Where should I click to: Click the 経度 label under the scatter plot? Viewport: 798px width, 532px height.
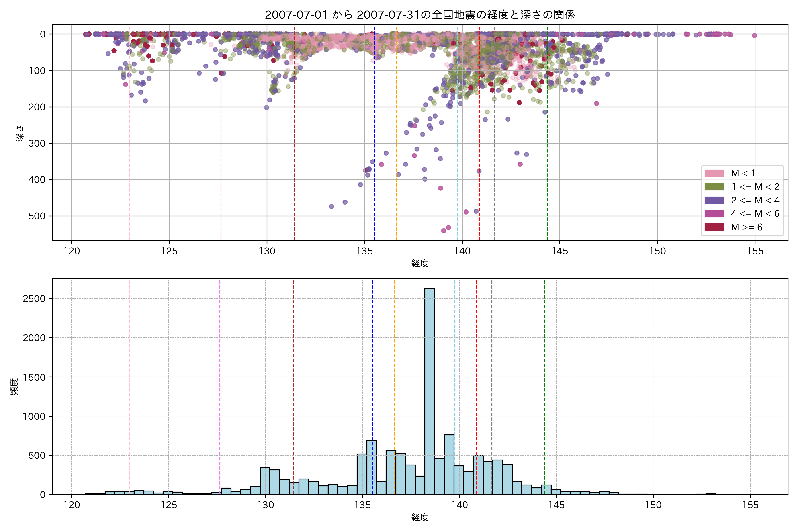tap(420, 263)
